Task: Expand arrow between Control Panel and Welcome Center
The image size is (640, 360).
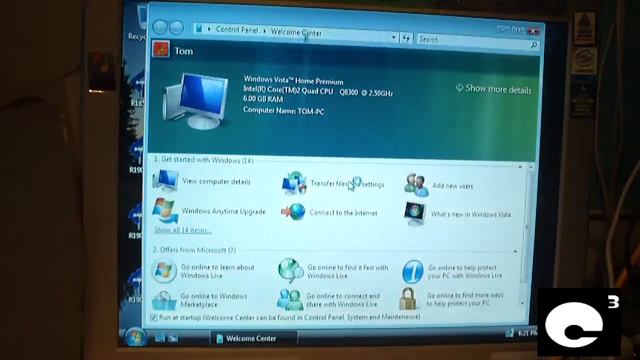Action: [x=264, y=31]
